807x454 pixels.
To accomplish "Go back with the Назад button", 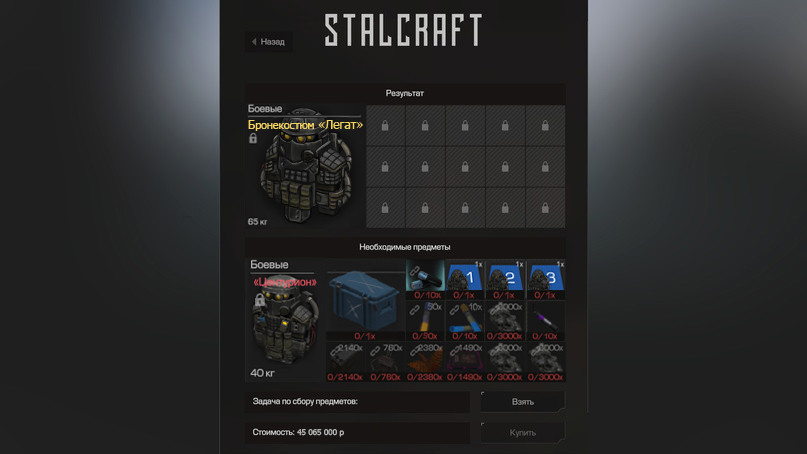I will coord(269,42).
